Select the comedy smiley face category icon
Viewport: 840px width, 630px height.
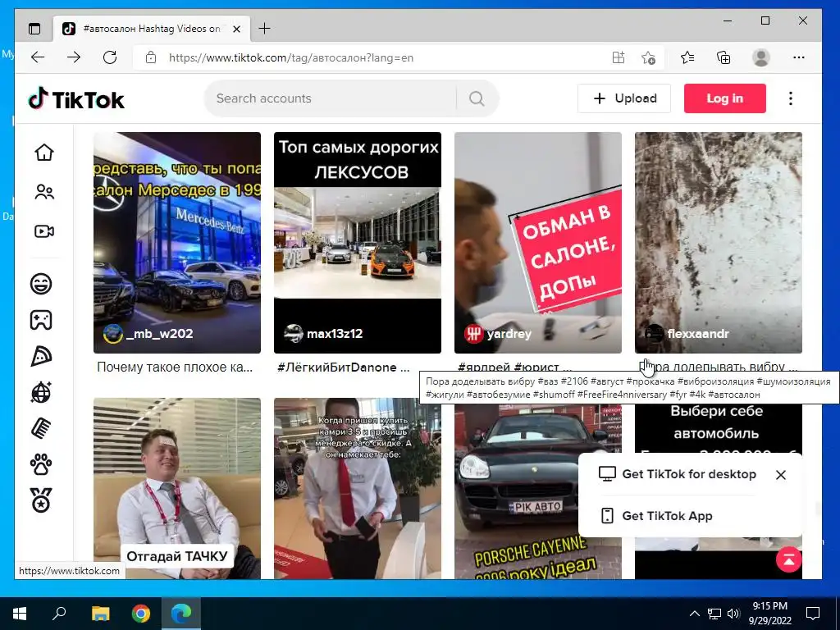pos(41,283)
